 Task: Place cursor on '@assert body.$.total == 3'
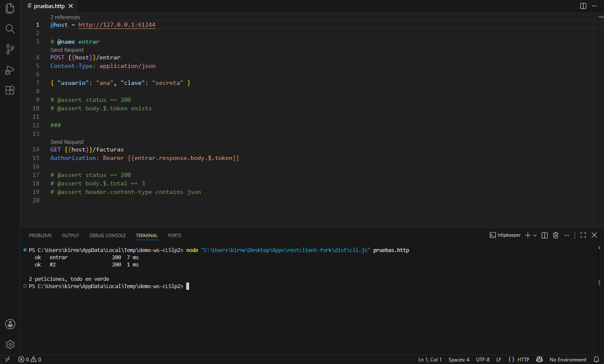click(x=98, y=183)
